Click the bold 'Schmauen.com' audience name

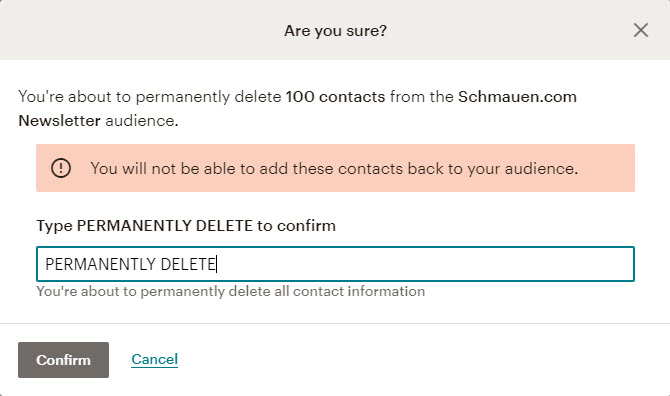517,97
